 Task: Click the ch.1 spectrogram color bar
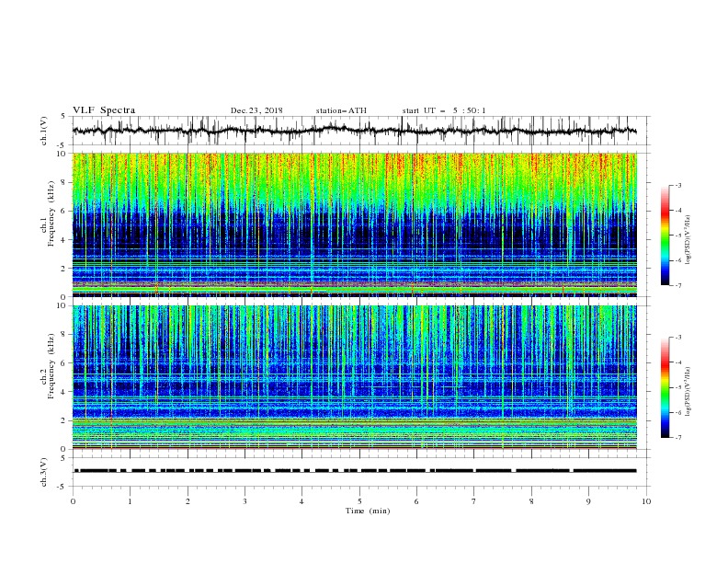[x=665, y=236]
